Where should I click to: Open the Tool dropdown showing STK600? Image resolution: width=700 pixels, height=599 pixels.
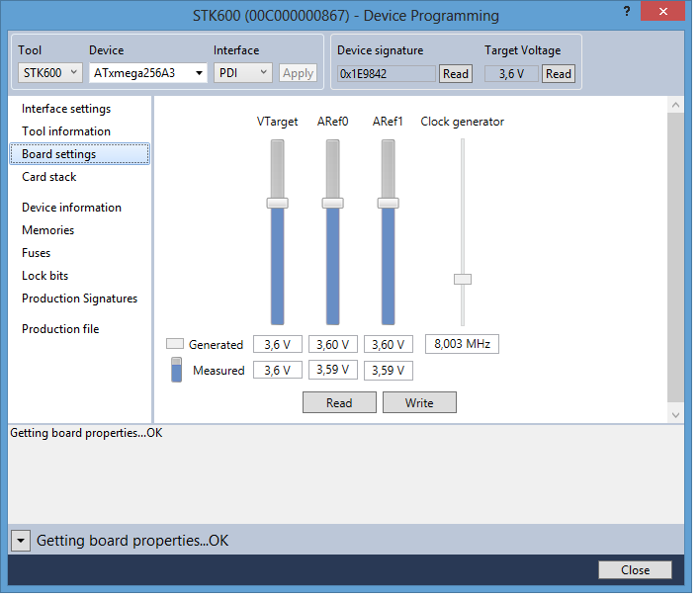click(x=50, y=73)
